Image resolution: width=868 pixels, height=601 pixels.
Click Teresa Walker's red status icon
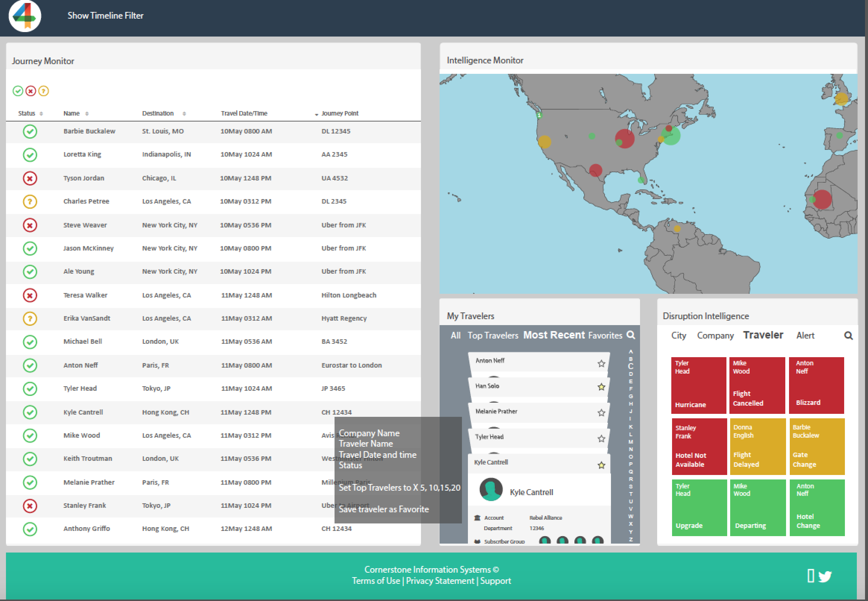pyautogui.click(x=30, y=295)
